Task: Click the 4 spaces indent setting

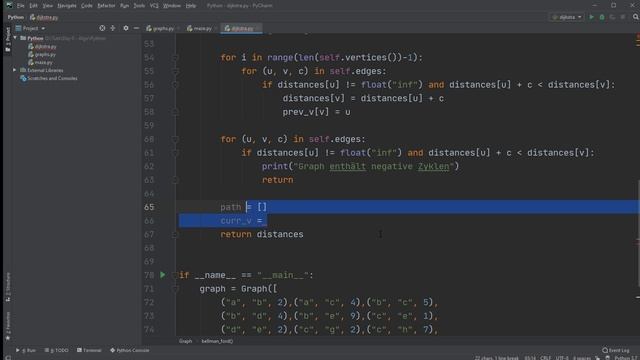Action: [x=582, y=358]
